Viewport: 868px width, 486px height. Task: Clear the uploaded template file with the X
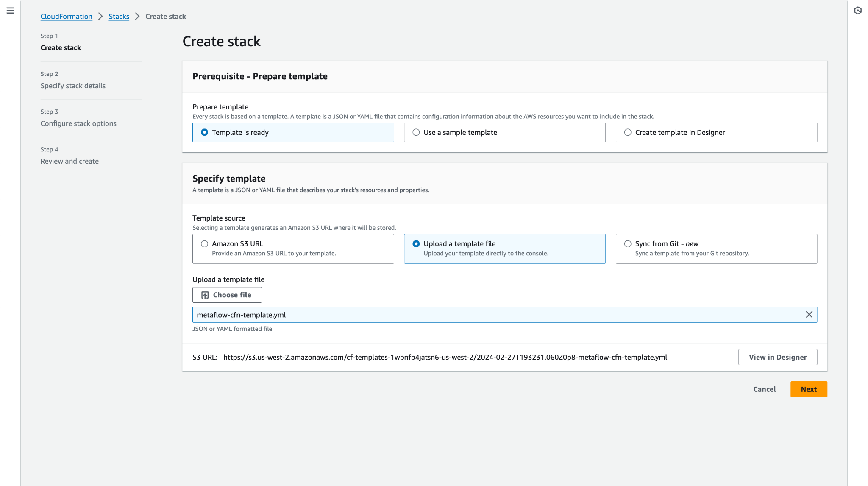tap(809, 314)
